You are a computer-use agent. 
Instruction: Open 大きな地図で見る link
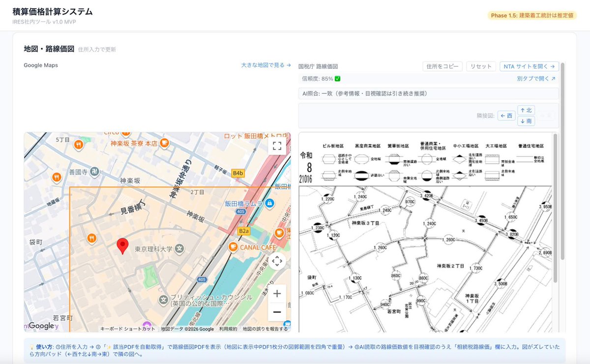click(x=266, y=65)
